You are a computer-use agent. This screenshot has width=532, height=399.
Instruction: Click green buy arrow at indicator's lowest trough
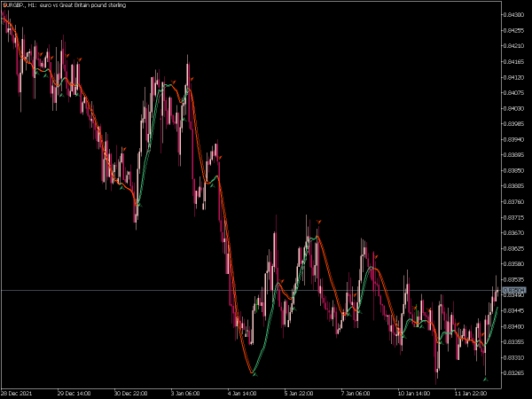pos(255,374)
